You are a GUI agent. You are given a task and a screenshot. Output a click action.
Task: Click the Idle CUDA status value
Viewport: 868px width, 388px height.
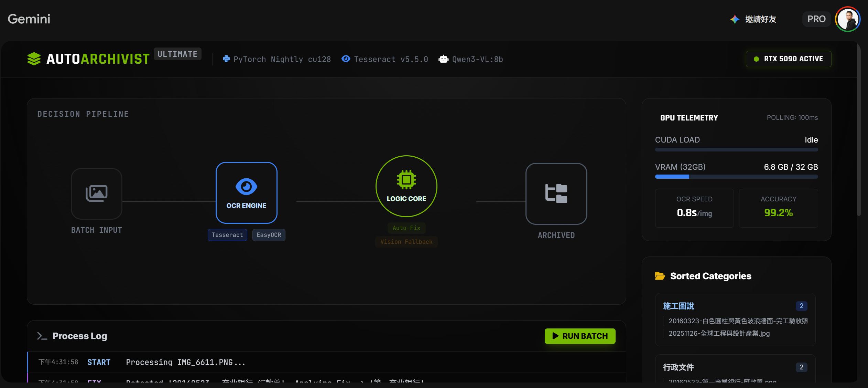[811, 140]
